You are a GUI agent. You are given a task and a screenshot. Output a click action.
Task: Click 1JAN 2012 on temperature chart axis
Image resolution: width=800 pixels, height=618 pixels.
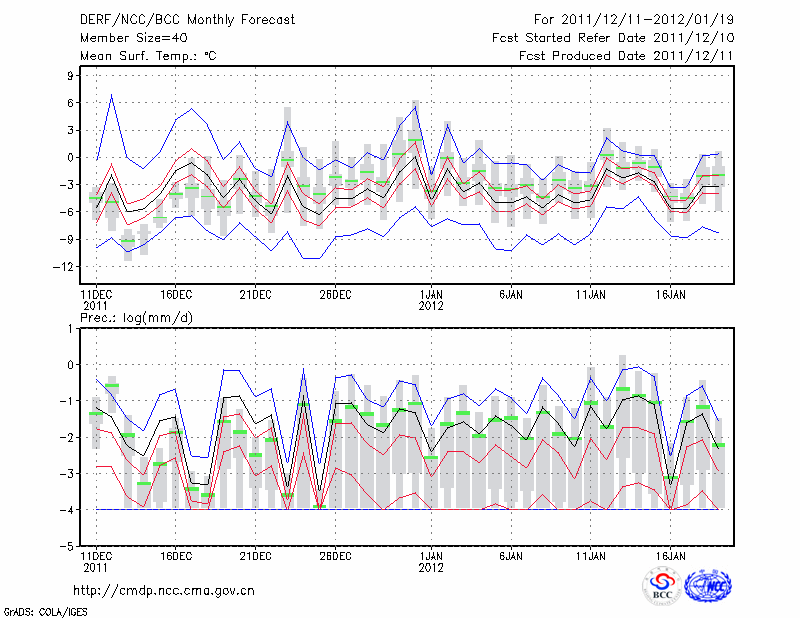pos(431,300)
